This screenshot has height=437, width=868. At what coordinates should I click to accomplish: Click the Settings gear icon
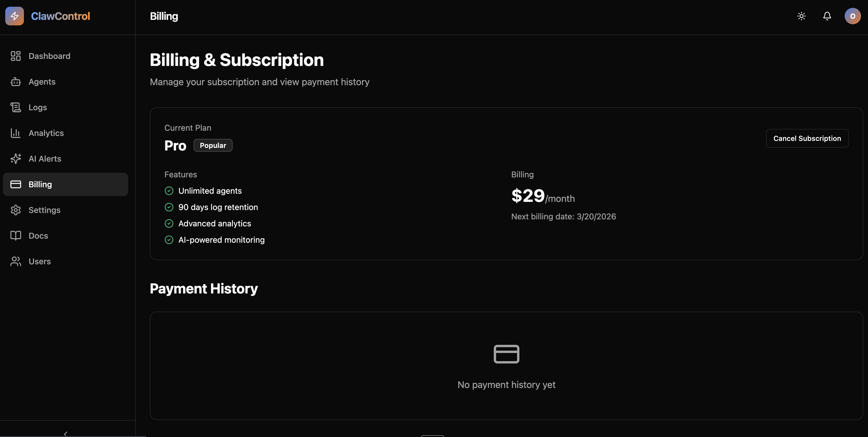tap(15, 210)
